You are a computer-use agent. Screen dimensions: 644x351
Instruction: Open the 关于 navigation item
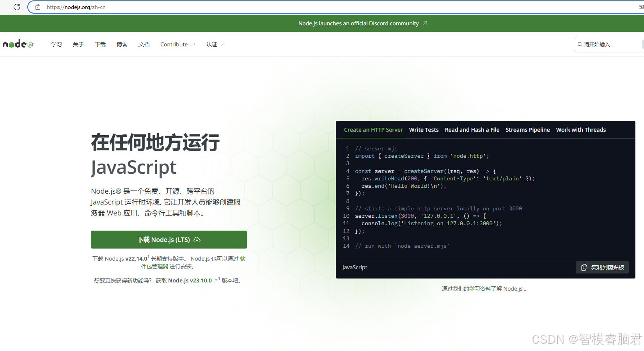pos(78,44)
